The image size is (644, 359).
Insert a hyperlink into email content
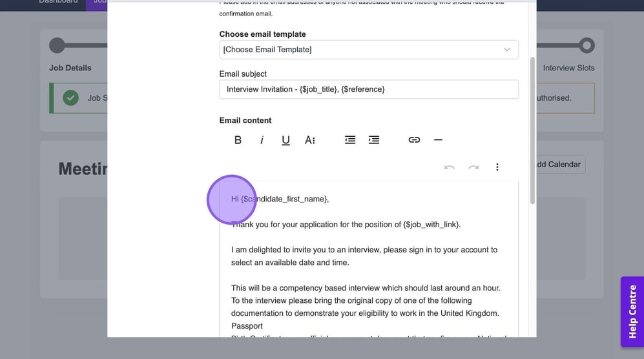(x=414, y=140)
